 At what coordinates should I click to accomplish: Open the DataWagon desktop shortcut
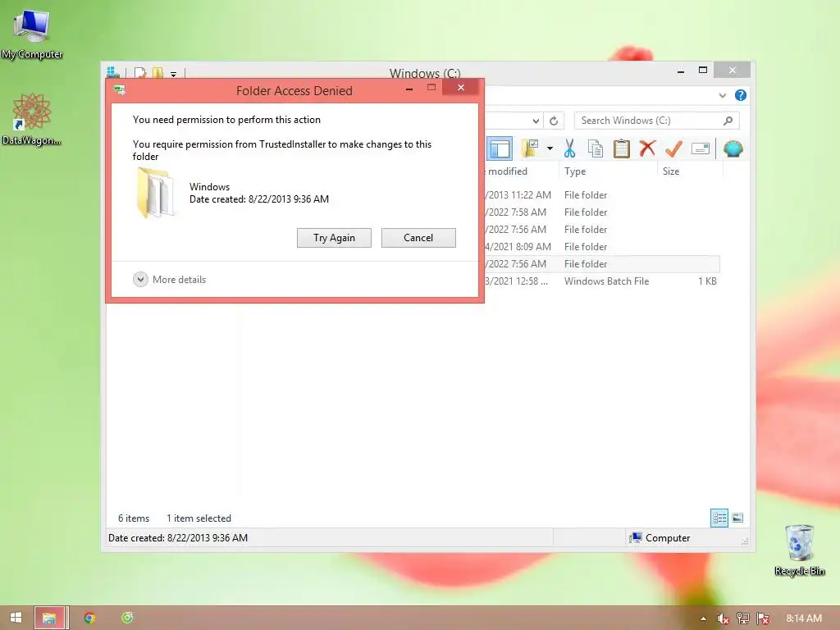(x=31, y=119)
